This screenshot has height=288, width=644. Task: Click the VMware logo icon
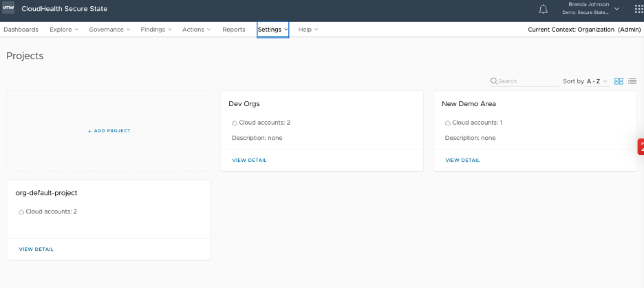(x=8, y=9)
